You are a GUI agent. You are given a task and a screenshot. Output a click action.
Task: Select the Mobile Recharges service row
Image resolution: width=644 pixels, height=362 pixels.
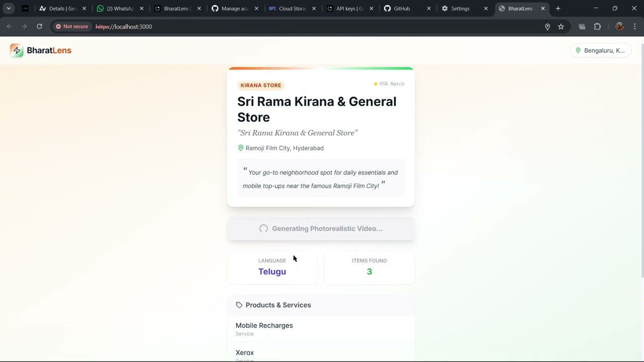(321, 329)
